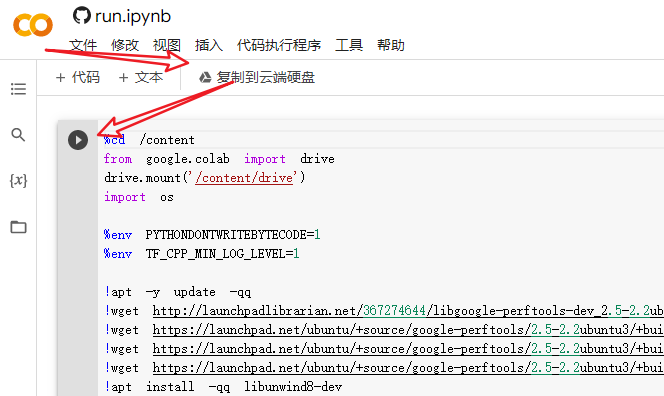The image size is (664, 396).
Task: Click the 'from google.colab import drive' line
Action: click(x=219, y=159)
